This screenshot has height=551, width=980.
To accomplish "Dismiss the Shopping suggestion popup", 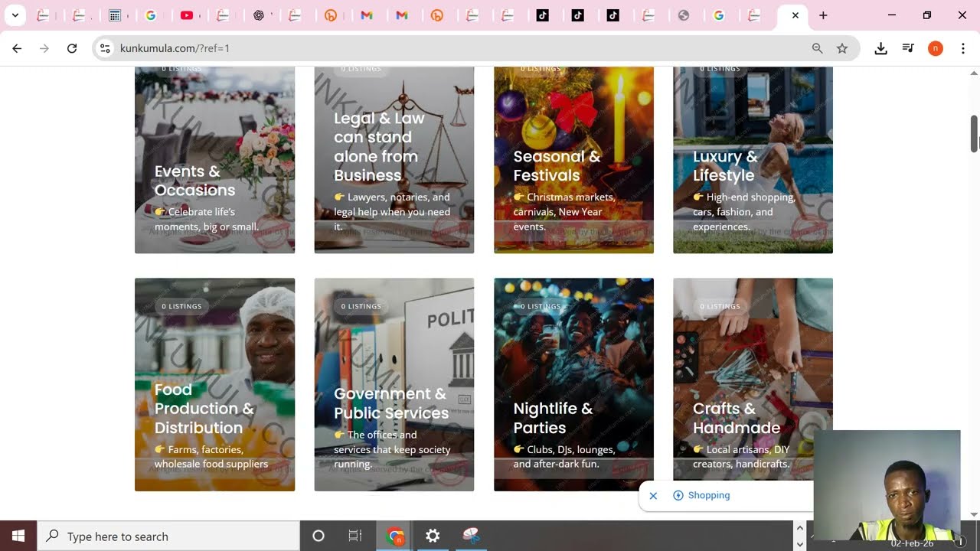I will pyautogui.click(x=653, y=496).
